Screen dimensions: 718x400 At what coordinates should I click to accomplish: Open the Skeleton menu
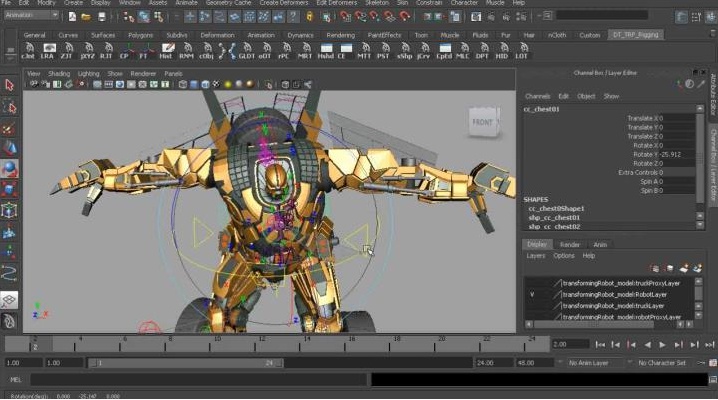(377, 3)
